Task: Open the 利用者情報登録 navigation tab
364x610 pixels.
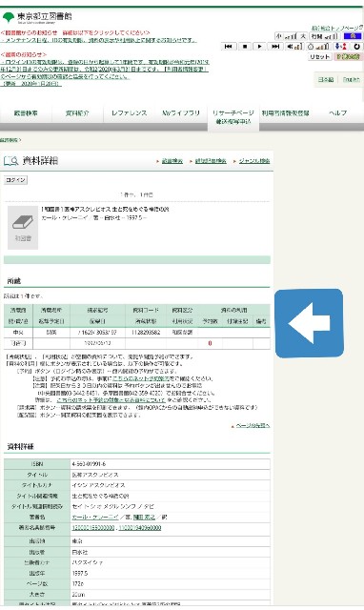Action: coord(285,113)
